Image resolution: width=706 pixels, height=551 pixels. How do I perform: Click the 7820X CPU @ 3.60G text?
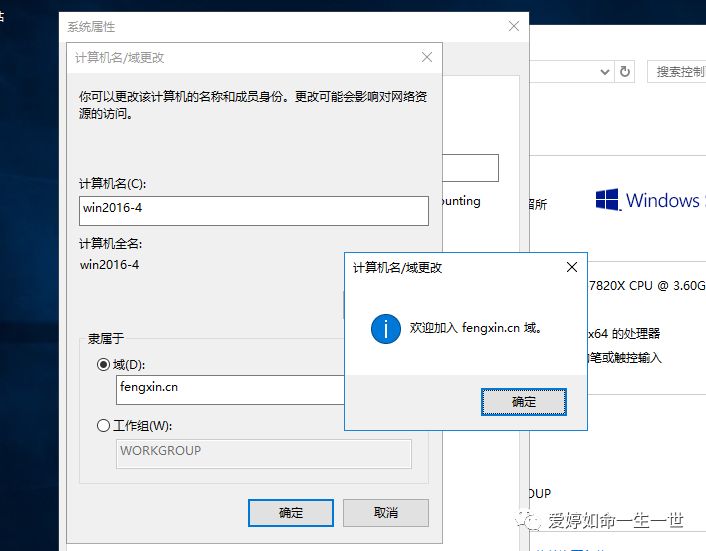pyautogui.click(x=647, y=286)
